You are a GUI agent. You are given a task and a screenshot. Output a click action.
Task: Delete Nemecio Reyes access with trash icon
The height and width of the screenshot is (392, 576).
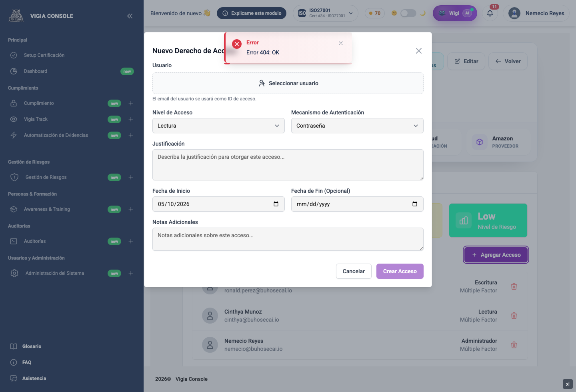pos(514,345)
